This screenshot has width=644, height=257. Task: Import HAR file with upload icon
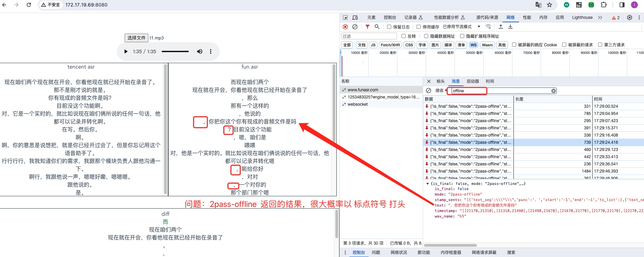pyautogui.click(x=501, y=27)
